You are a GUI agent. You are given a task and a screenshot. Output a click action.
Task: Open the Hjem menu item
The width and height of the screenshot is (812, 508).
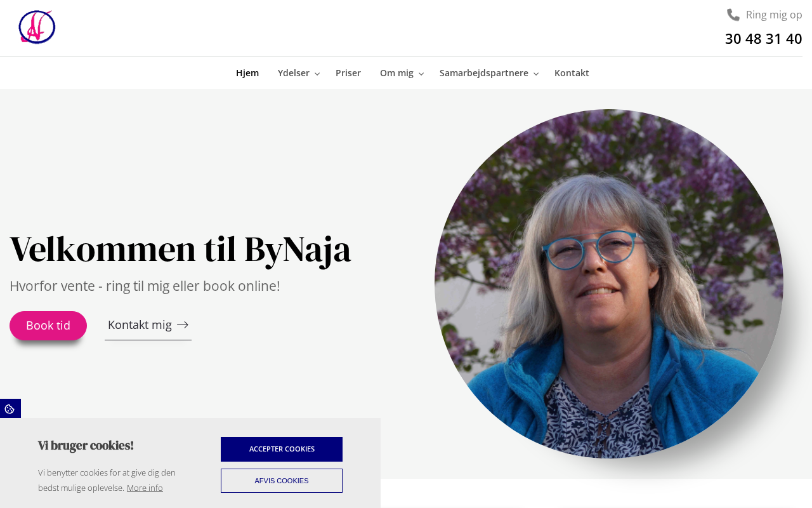pyautogui.click(x=247, y=73)
